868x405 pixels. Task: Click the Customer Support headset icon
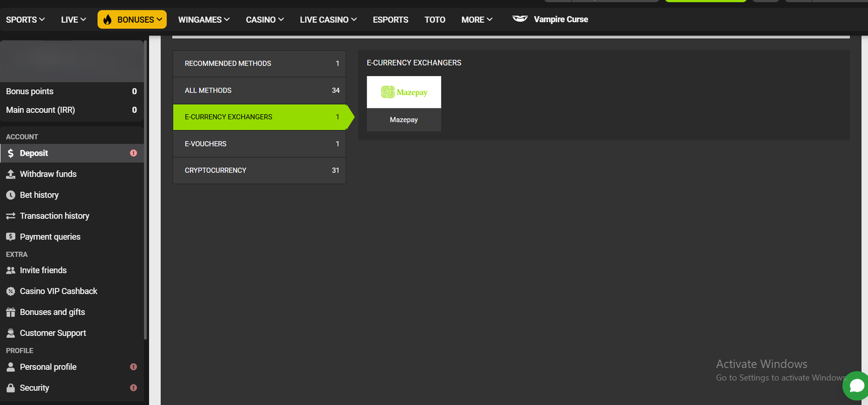(x=10, y=333)
